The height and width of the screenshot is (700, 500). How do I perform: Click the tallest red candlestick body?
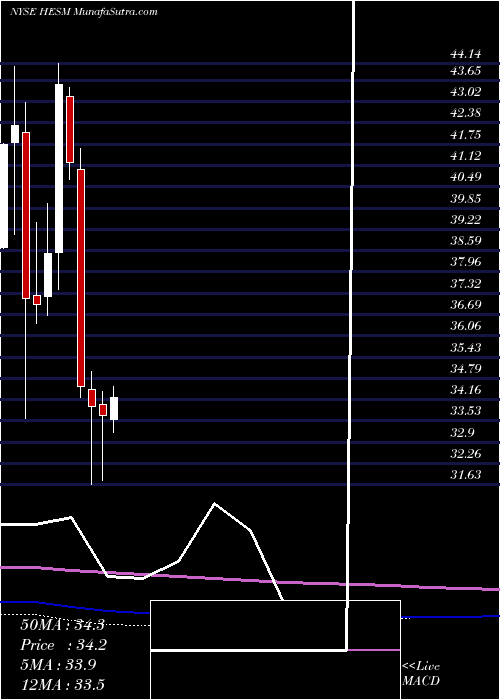click(x=81, y=278)
